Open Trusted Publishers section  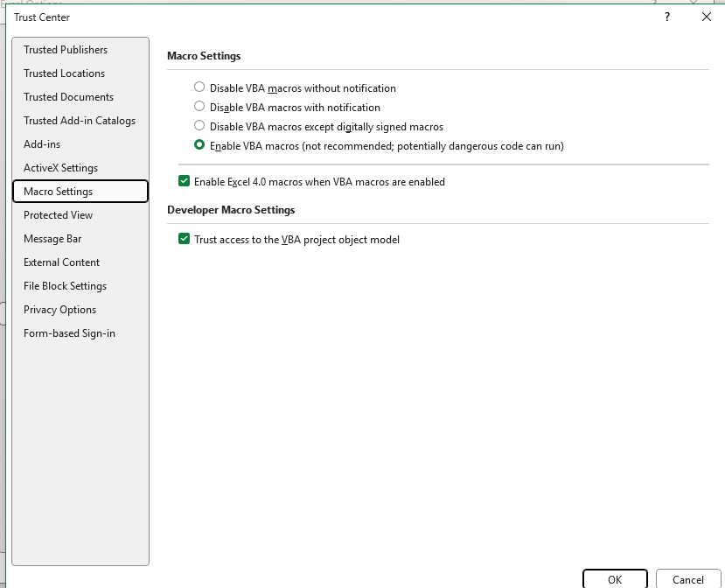80,50
